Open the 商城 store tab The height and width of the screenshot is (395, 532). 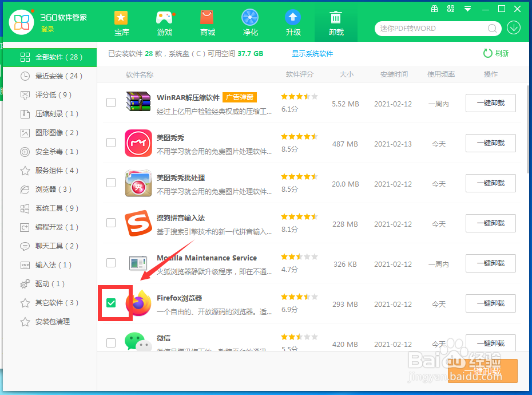207,23
